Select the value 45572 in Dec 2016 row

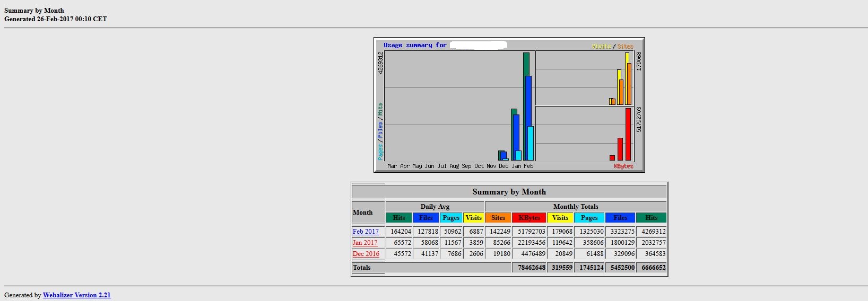point(403,254)
